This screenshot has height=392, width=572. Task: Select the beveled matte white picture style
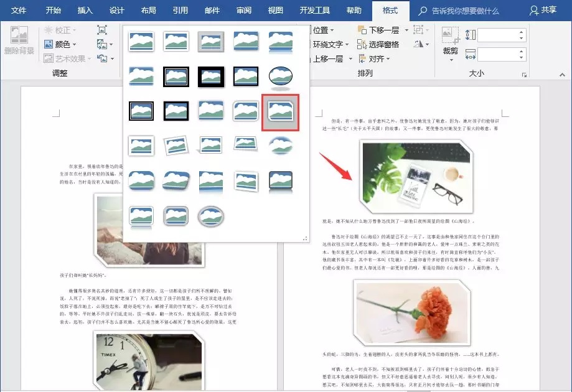click(x=176, y=41)
